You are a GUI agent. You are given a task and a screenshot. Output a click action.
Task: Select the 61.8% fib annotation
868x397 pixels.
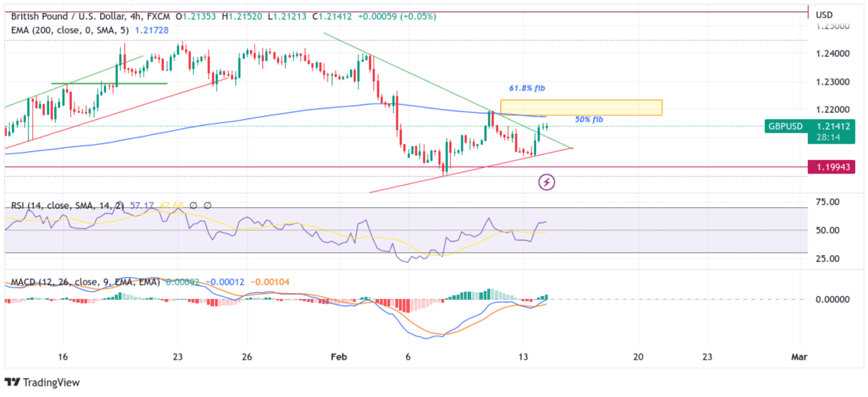point(527,88)
